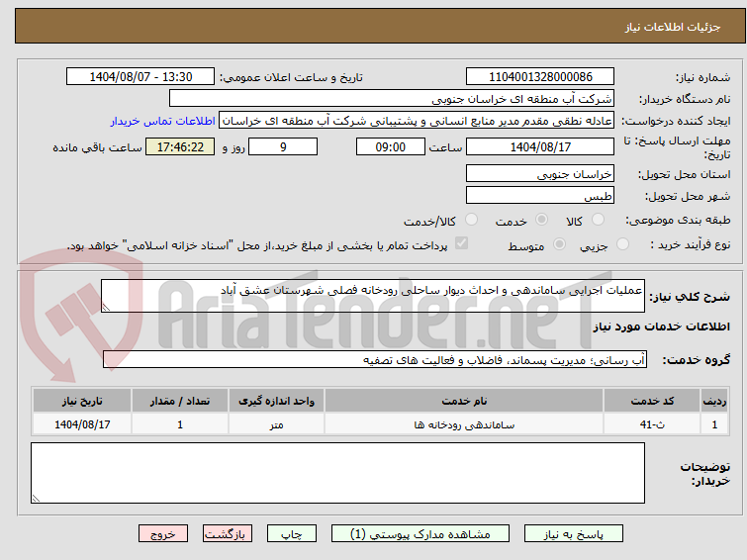Click the خروج exit button

click(163, 534)
